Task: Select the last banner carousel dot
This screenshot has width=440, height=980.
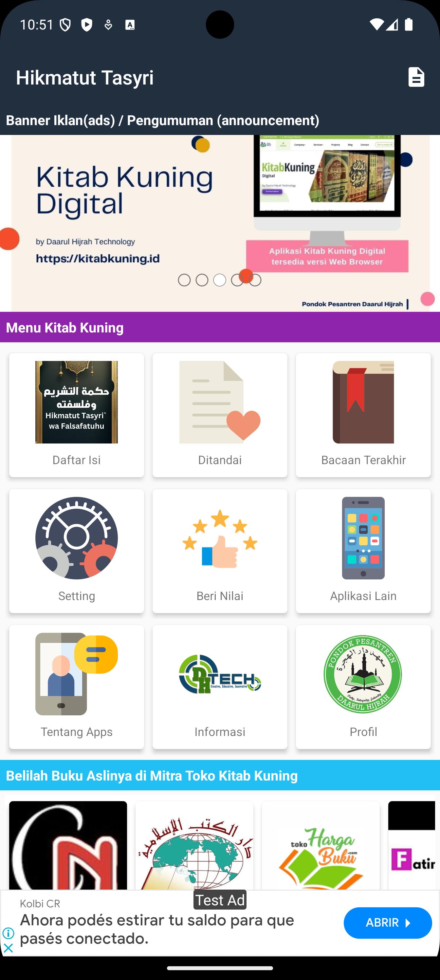Action: click(x=255, y=280)
